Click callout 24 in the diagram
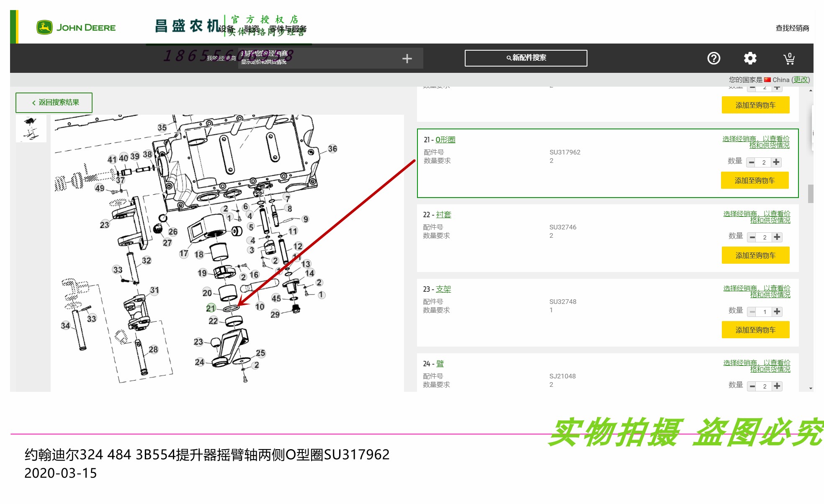 [x=200, y=362]
